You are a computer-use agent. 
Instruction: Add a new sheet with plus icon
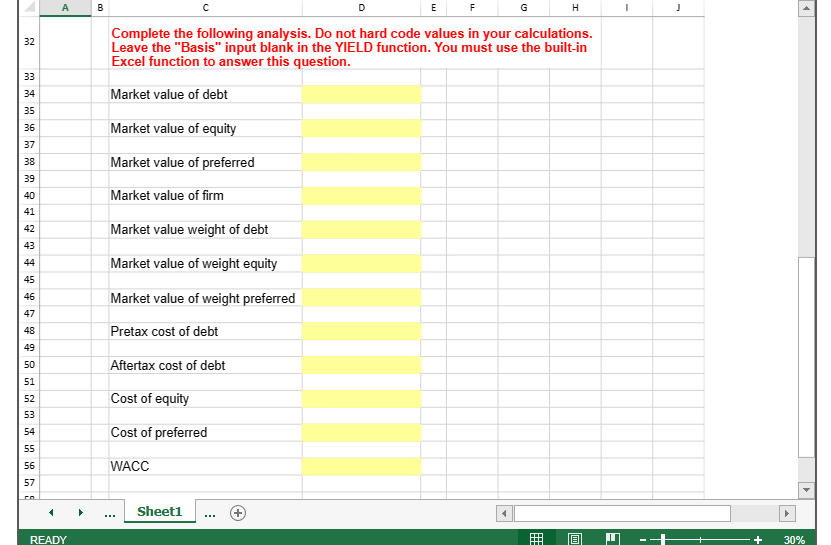238,513
